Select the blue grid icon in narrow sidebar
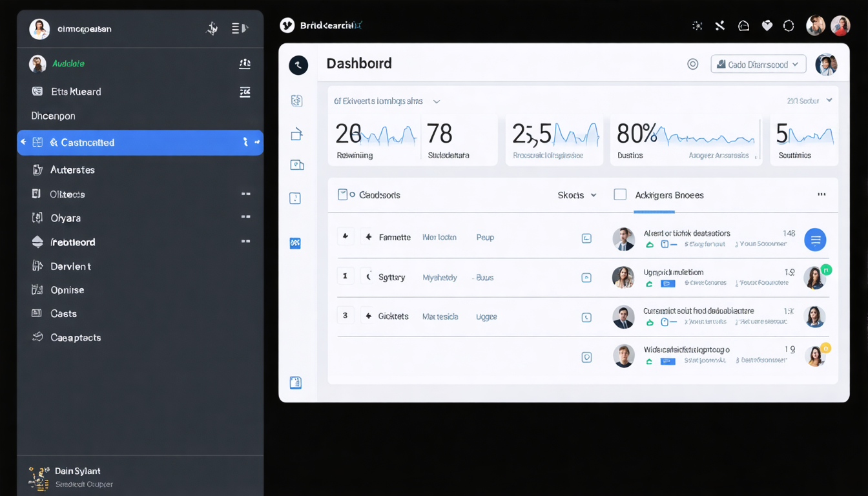 [295, 243]
